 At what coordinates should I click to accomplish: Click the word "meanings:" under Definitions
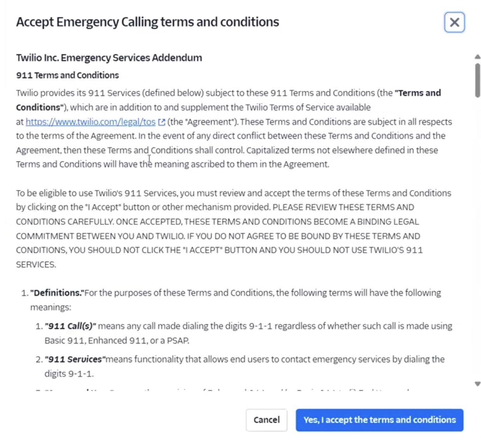(x=51, y=307)
